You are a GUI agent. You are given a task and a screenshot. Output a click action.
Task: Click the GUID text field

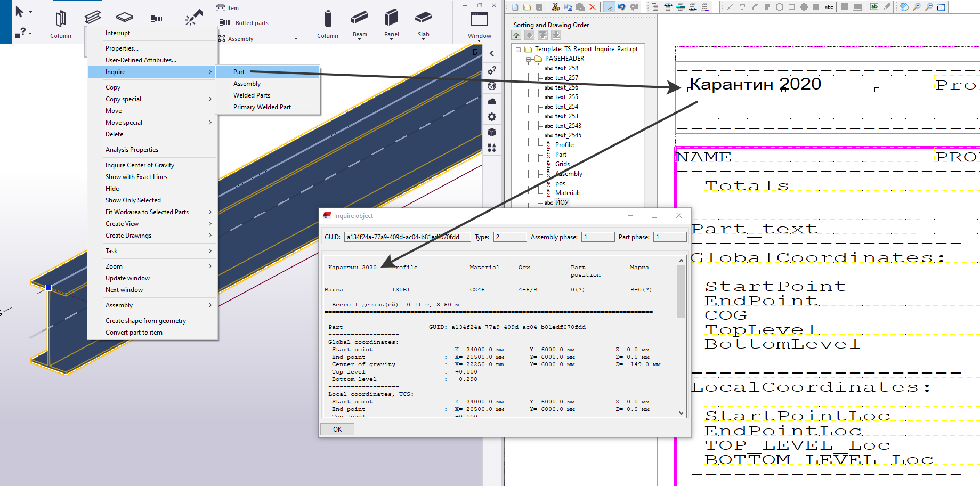[x=407, y=237]
